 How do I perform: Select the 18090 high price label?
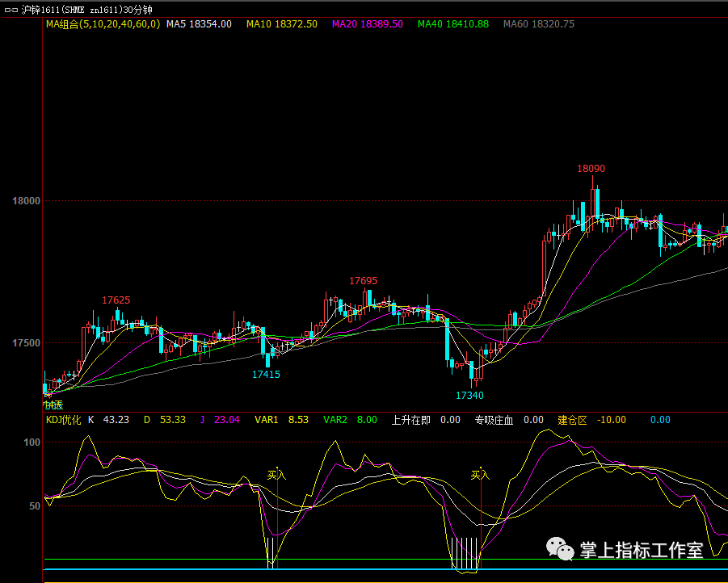[x=591, y=169]
